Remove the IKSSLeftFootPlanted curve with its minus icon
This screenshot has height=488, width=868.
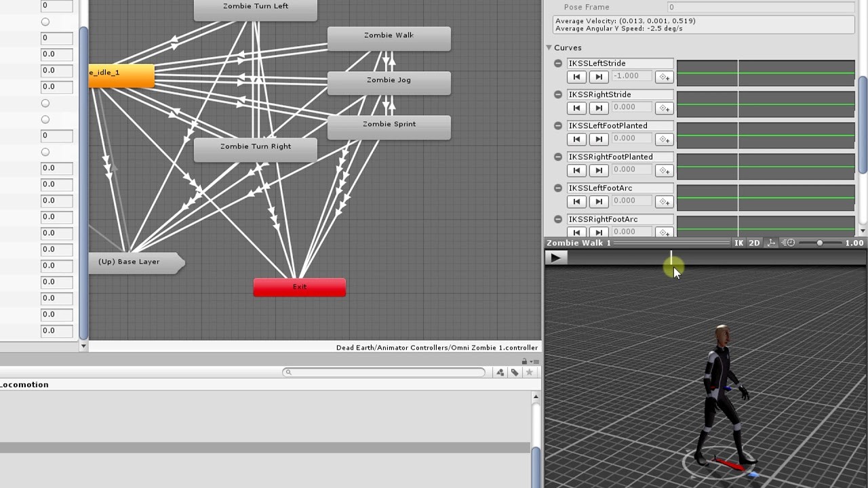(x=558, y=125)
